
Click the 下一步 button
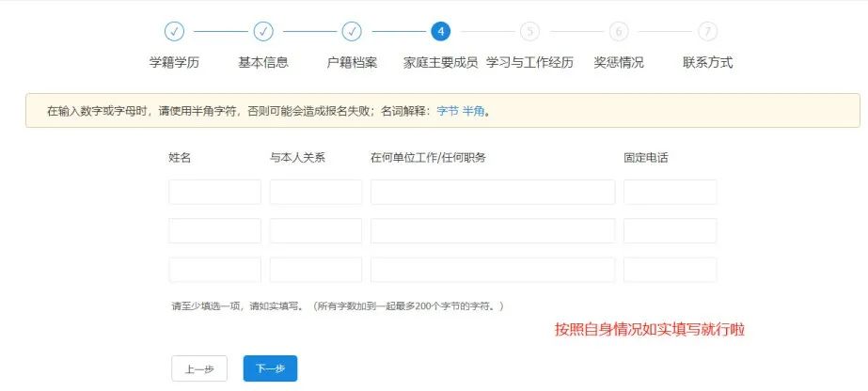click(270, 368)
